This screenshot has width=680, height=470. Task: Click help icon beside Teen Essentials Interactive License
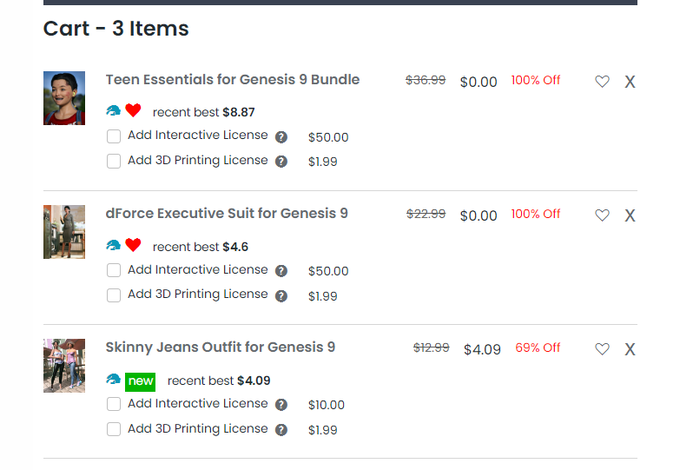click(281, 137)
